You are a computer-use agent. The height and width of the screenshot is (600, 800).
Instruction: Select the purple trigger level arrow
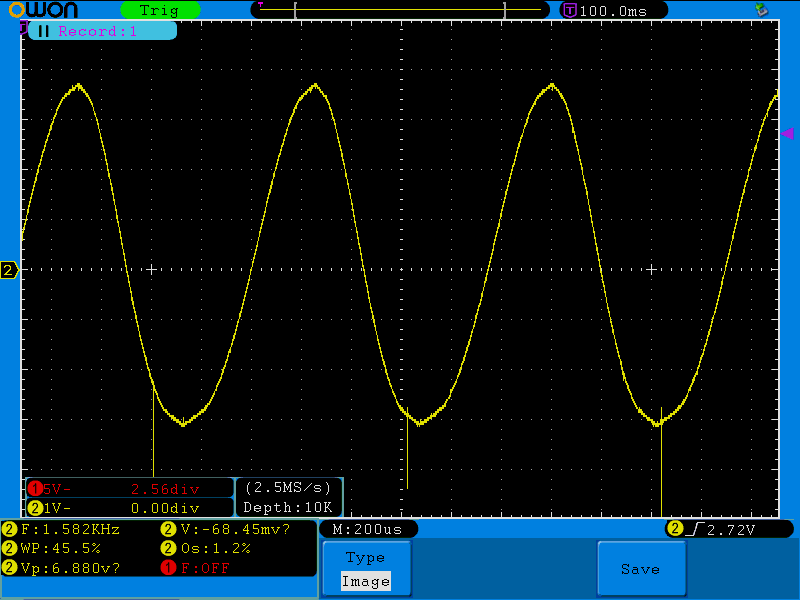[787, 134]
